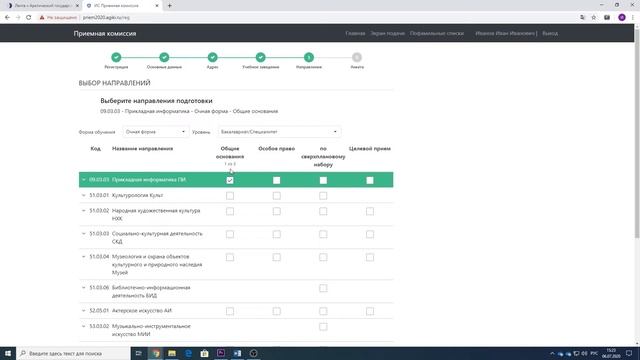The image size is (640, 360).
Task: Go to the 'Основные данные' step circle
Action: tap(164, 58)
